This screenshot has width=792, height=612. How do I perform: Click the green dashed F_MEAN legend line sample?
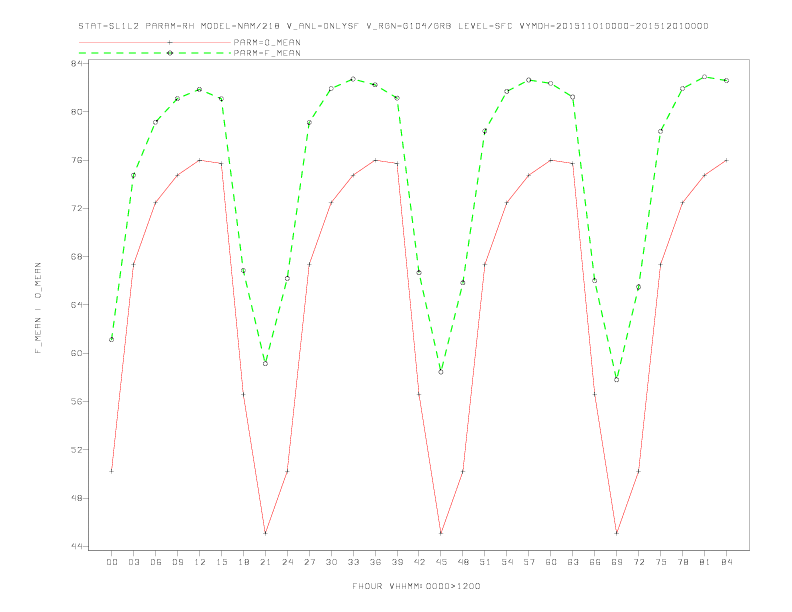point(155,53)
